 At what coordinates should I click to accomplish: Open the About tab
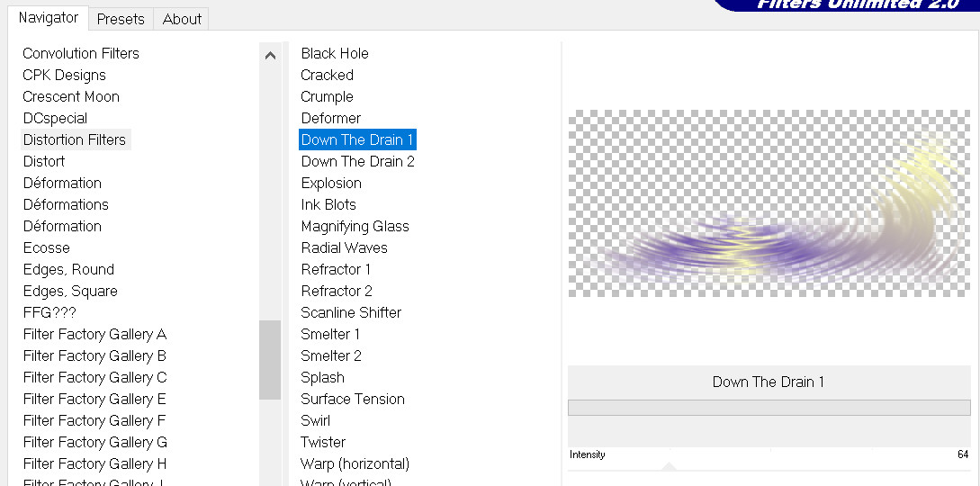182,19
